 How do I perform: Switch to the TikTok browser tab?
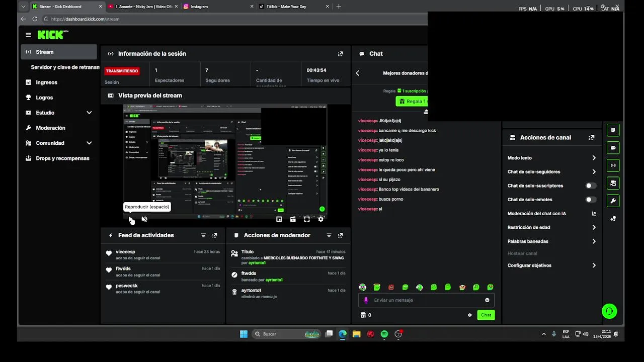click(x=293, y=7)
